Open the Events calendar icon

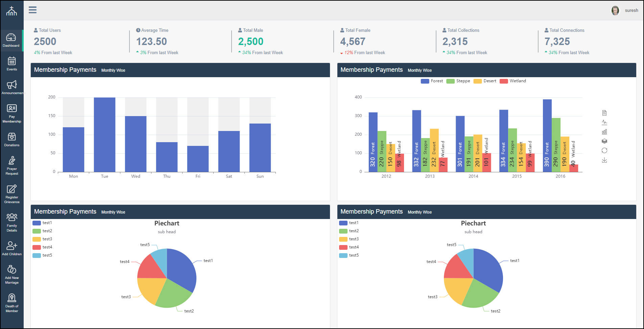coord(12,61)
